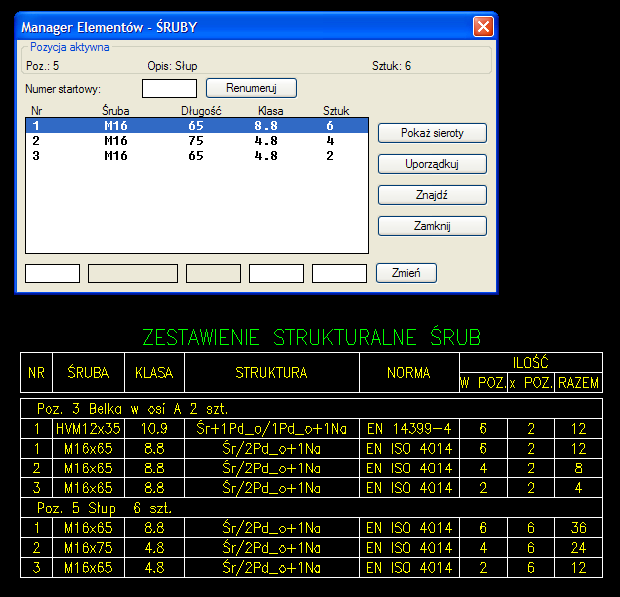Click the Klasa edit field below the list

276,273
